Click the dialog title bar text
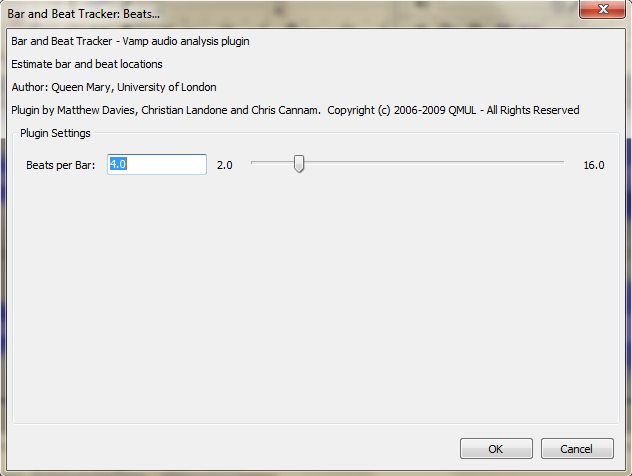Image resolution: width=632 pixels, height=476 pixels. [x=83, y=14]
